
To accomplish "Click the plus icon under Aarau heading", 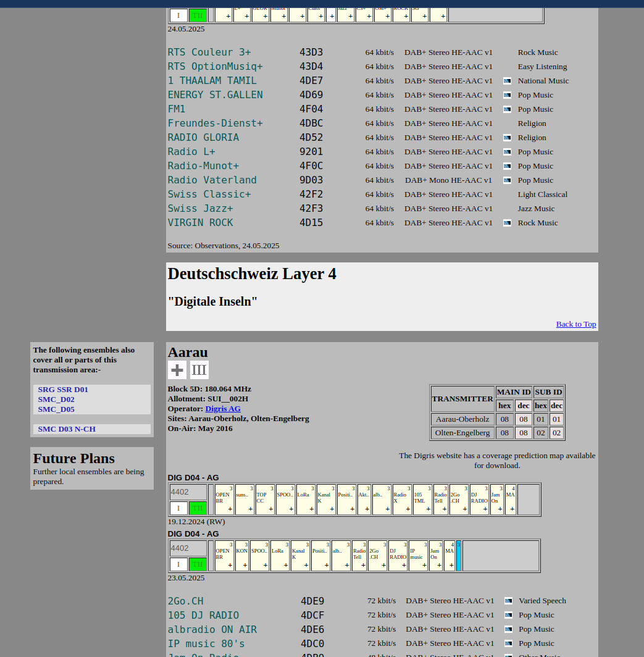I will (x=177, y=370).
